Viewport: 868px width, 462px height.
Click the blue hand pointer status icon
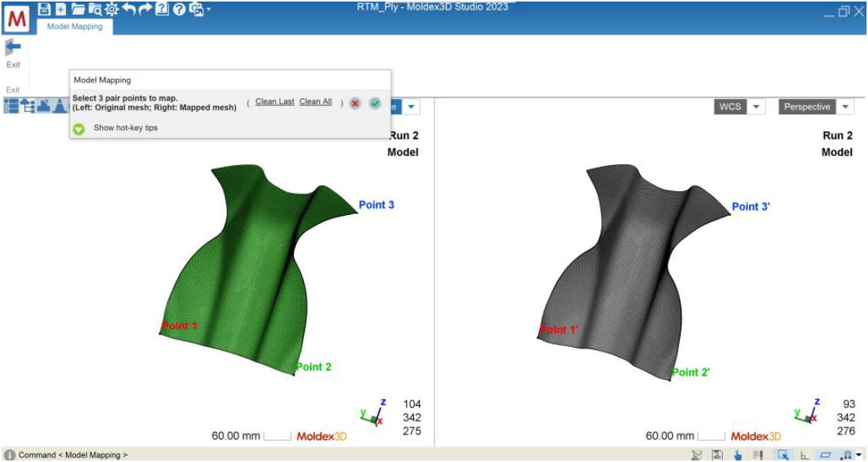(738, 455)
